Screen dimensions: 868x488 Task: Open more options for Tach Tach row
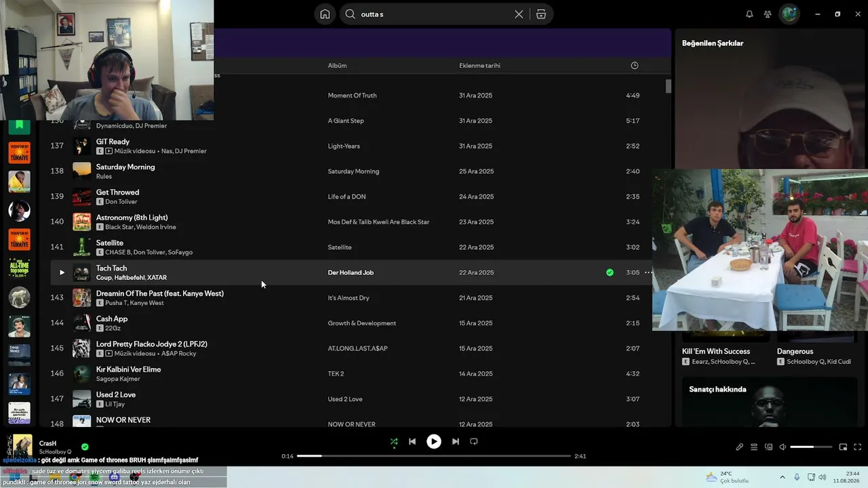648,272
